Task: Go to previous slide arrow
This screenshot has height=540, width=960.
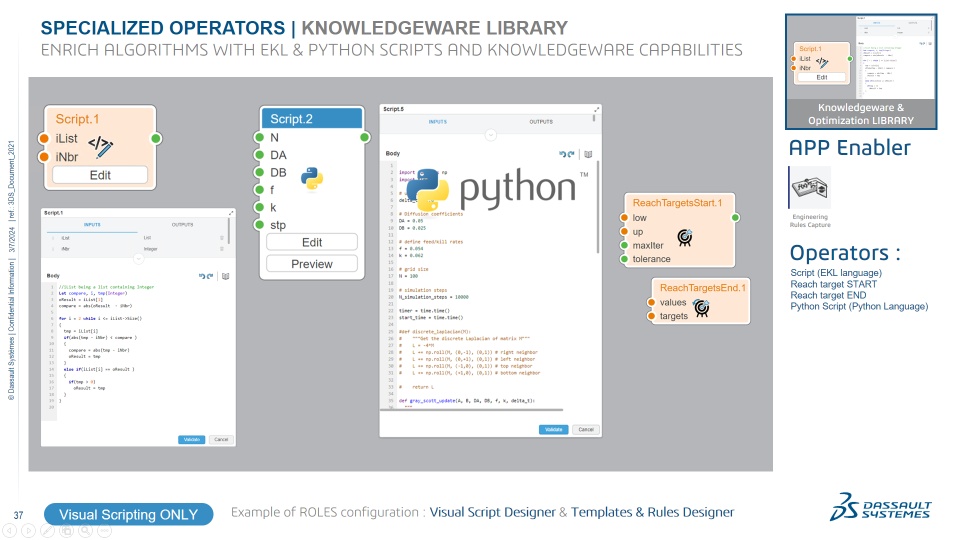Action: (10, 531)
